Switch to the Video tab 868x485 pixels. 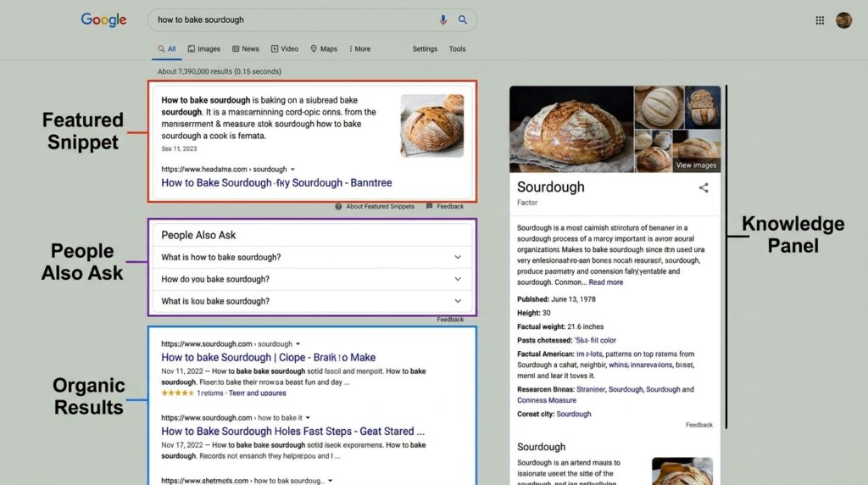click(x=285, y=48)
